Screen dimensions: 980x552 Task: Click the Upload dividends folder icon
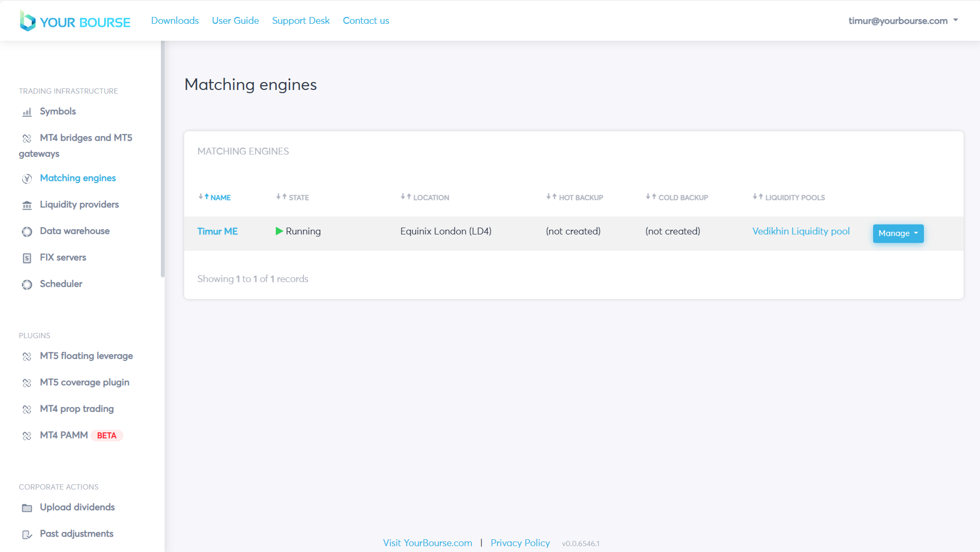pos(27,508)
